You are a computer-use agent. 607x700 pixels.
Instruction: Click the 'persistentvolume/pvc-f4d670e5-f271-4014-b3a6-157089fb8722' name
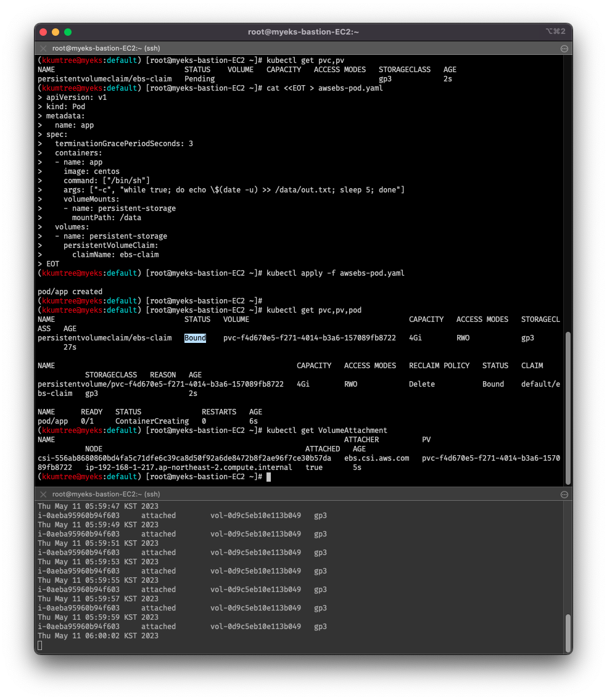click(161, 384)
